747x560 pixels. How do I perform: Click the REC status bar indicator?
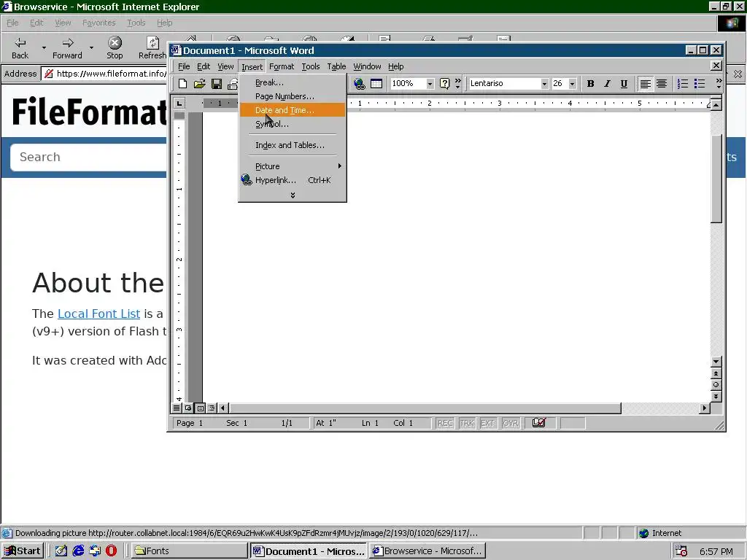[x=445, y=423]
